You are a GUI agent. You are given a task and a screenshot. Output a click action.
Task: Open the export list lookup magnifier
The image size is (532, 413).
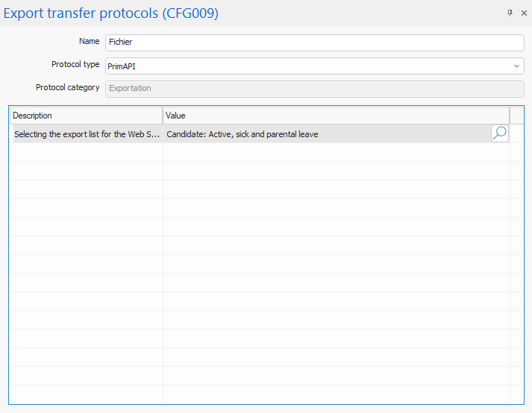(x=500, y=133)
